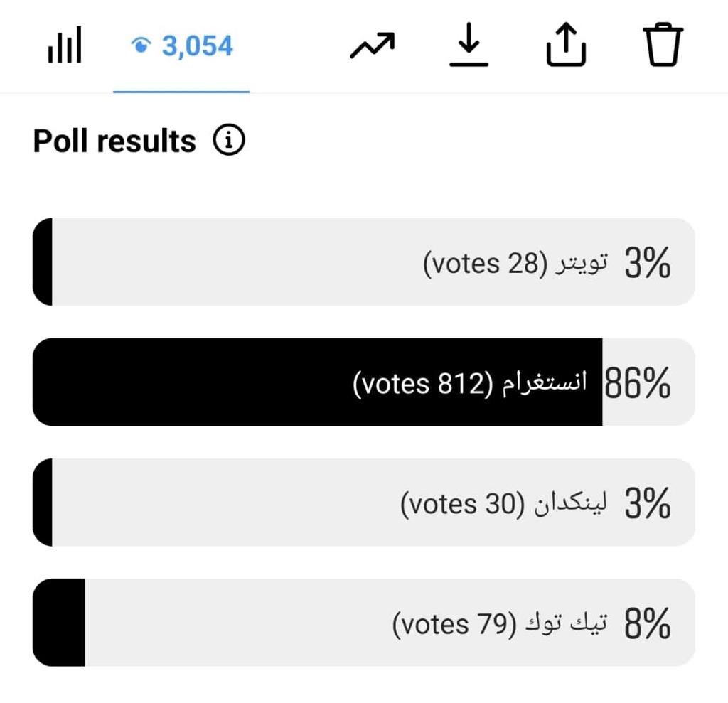Click the 3% label beside تويتر
This screenshot has width=728, height=703.
tap(648, 262)
